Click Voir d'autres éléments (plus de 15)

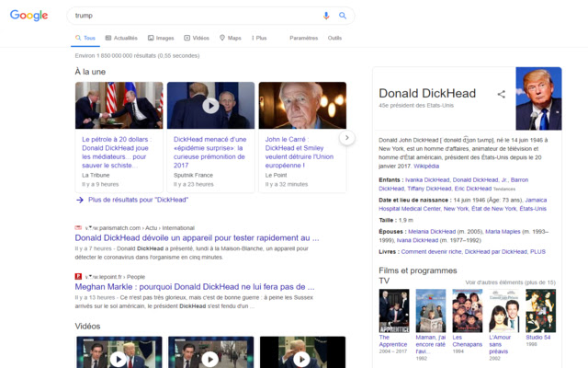[x=511, y=282]
